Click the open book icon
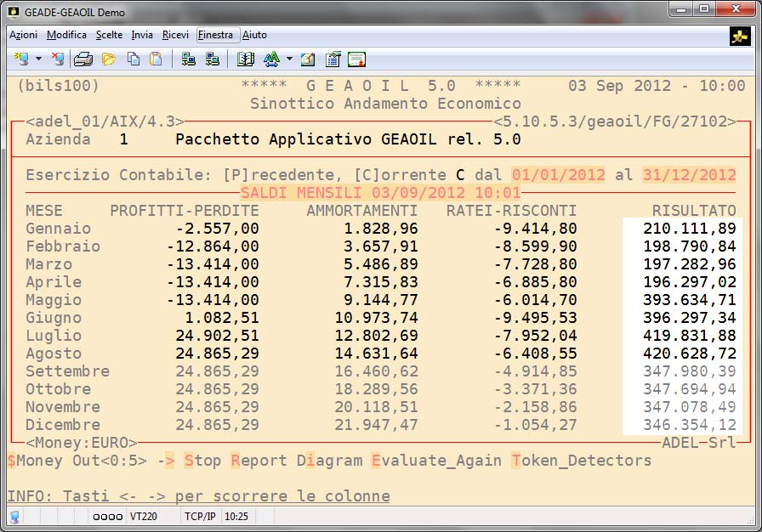The width and height of the screenshot is (762, 532). (246, 59)
